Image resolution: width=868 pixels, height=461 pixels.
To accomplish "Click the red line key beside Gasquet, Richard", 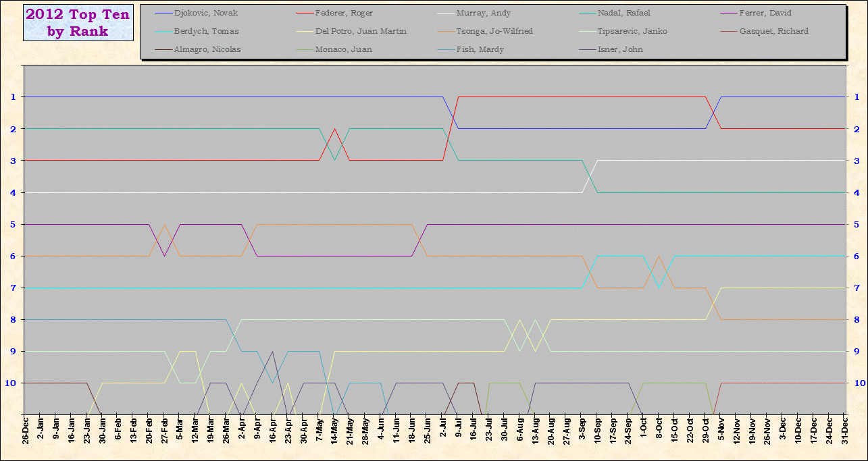I will click(727, 31).
